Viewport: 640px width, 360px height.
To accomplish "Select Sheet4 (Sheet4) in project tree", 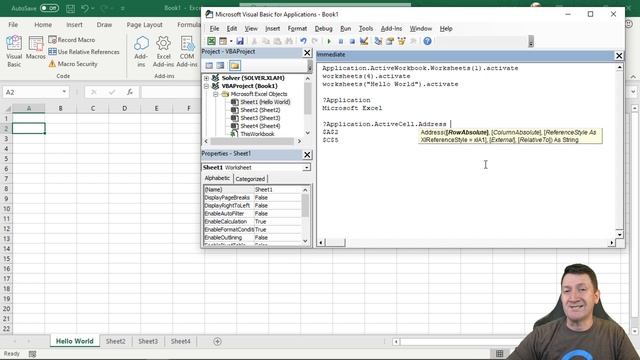I will click(x=260, y=126).
